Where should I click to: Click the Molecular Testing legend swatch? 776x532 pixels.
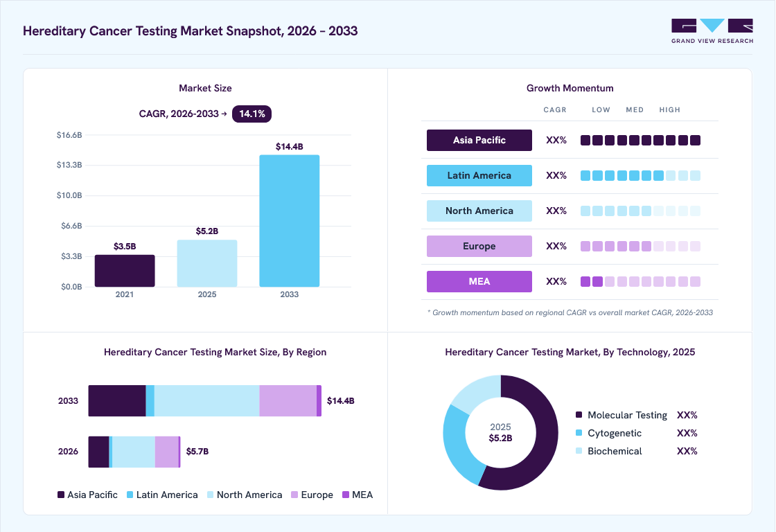579,415
